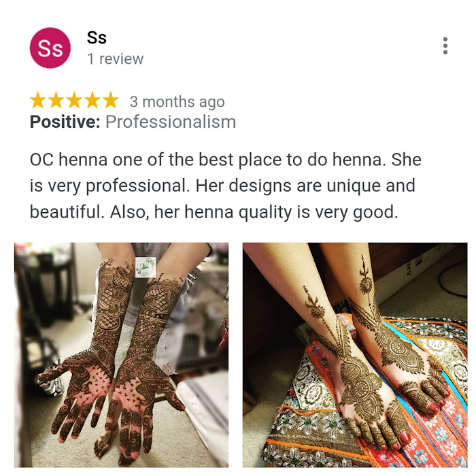Click the second yellow rating star
Viewport: 476px width, 476px height.
coord(56,101)
